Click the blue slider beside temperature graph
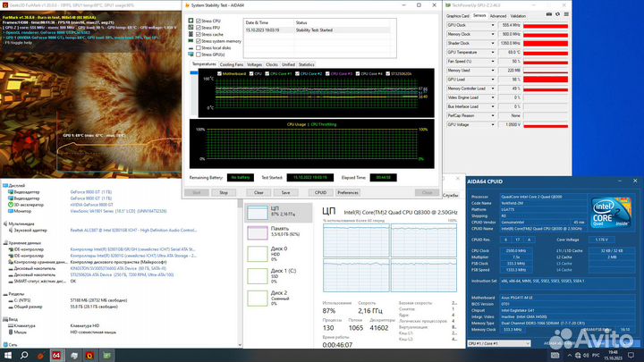 pyautogui.click(x=194, y=73)
